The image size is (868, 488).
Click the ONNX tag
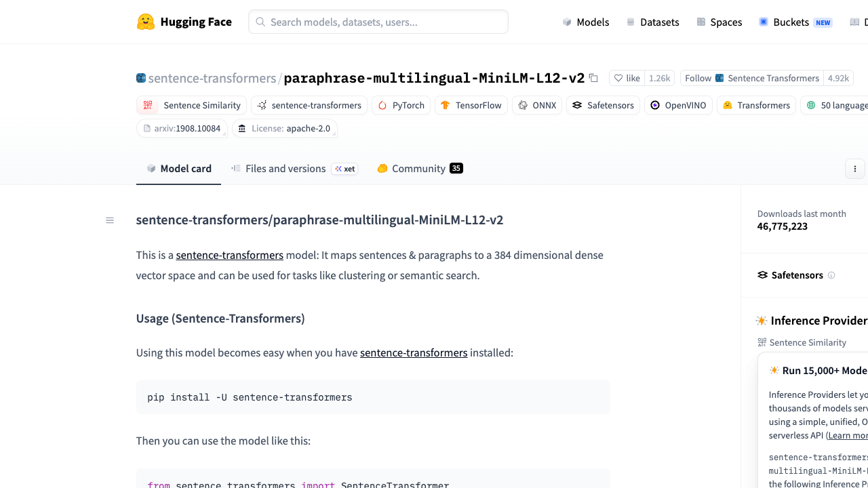(x=537, y=105)
